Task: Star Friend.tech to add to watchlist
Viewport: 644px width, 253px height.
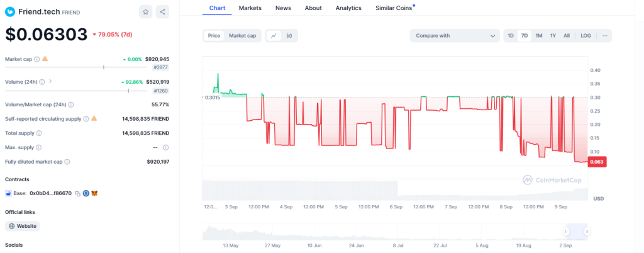Action: 146,11
